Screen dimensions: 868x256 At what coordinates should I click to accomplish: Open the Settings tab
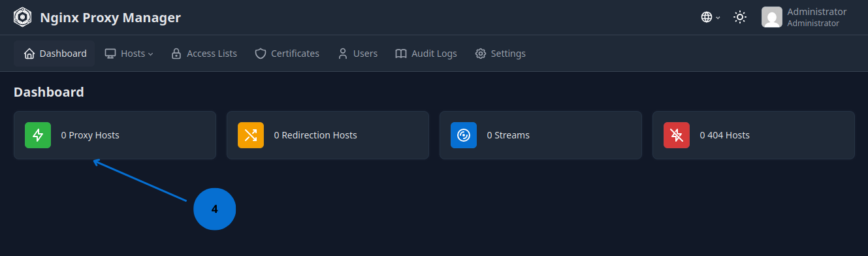[500, 54]
